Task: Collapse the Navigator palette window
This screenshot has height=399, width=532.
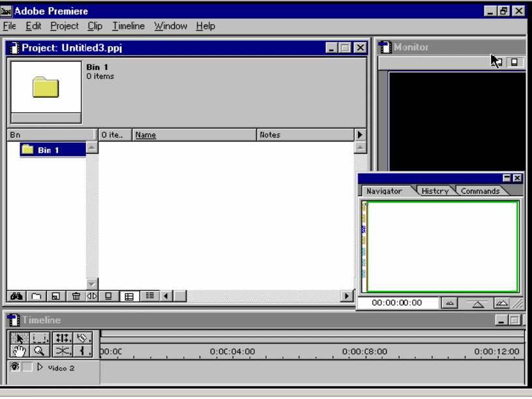Action: (507, 178)
